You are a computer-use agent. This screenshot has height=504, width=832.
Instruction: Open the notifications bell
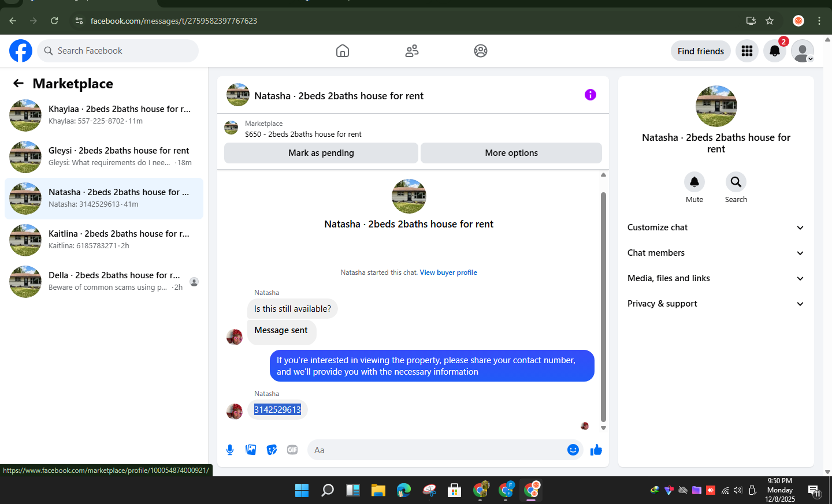(775, 51)
